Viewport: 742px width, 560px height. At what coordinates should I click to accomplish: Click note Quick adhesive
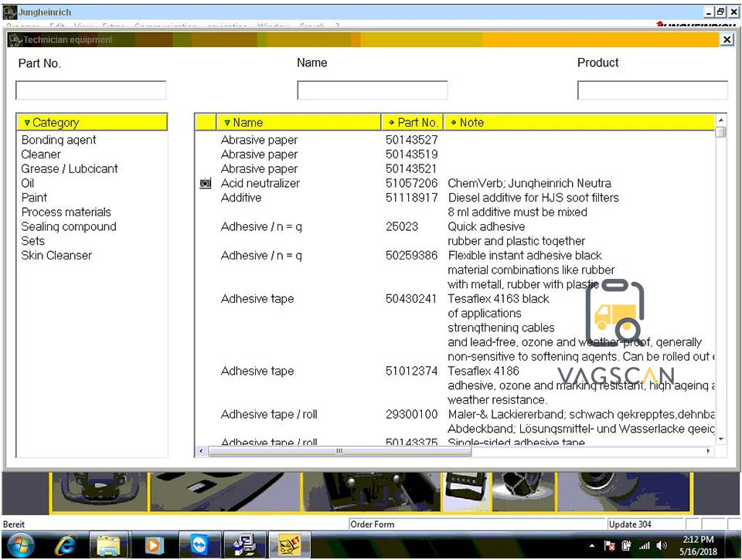pyautogui.click(x=486, y=226)
